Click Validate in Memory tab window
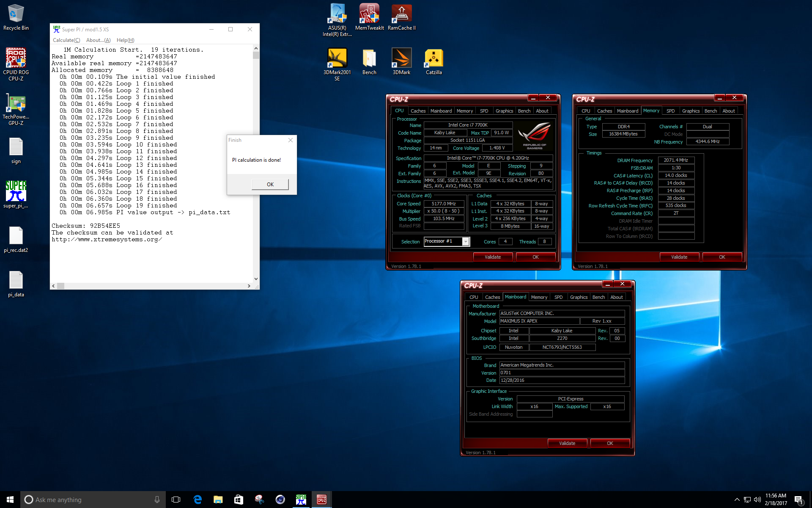This screenshot has width=812, height=508. click(x=679, y=257)
